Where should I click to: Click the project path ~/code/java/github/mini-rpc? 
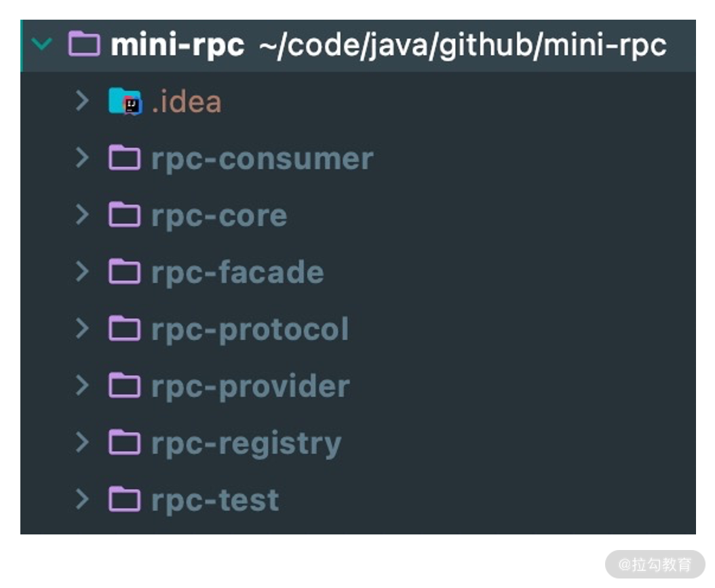coord(463,45)
